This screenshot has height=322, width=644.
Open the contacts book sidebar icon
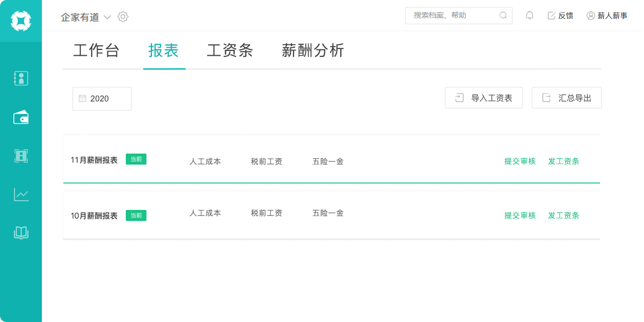click(21, 78)
